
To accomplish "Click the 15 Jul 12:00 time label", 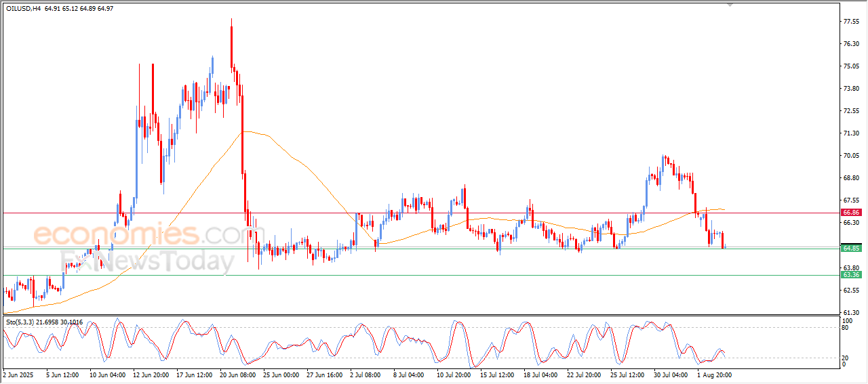I will (x=498, y=374).
